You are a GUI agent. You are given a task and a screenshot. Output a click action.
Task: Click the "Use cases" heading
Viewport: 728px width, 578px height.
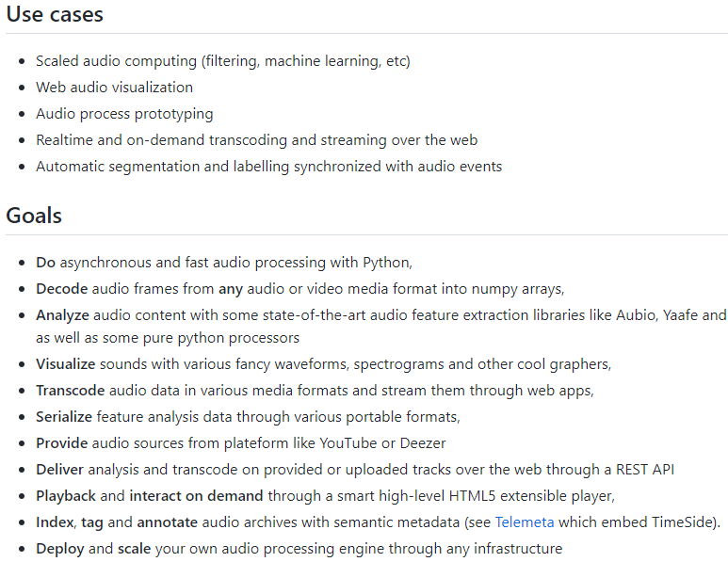tap(55, 15)
